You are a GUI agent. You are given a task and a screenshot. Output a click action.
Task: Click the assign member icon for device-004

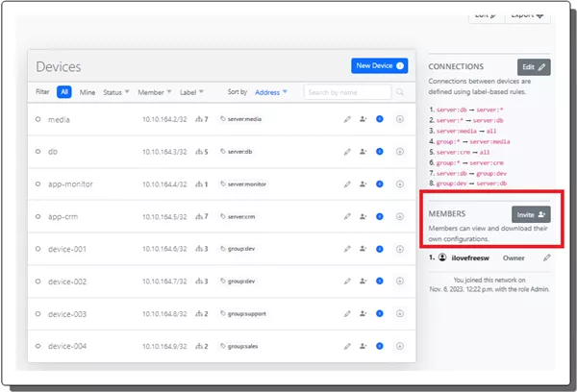[x=363, y=347]
